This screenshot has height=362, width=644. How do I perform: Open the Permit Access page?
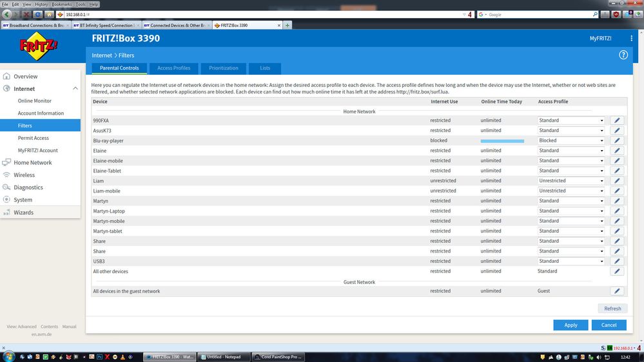[x=34, y=138]
